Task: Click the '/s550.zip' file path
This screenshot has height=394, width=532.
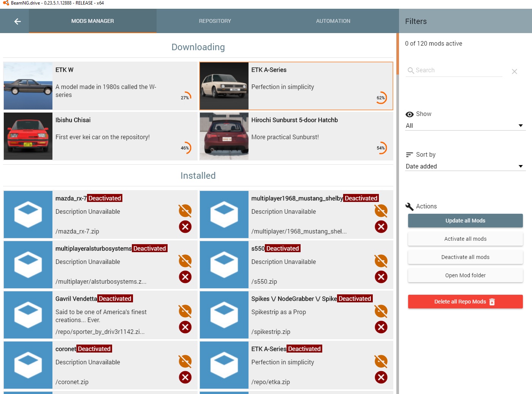Action: (264, 281)
